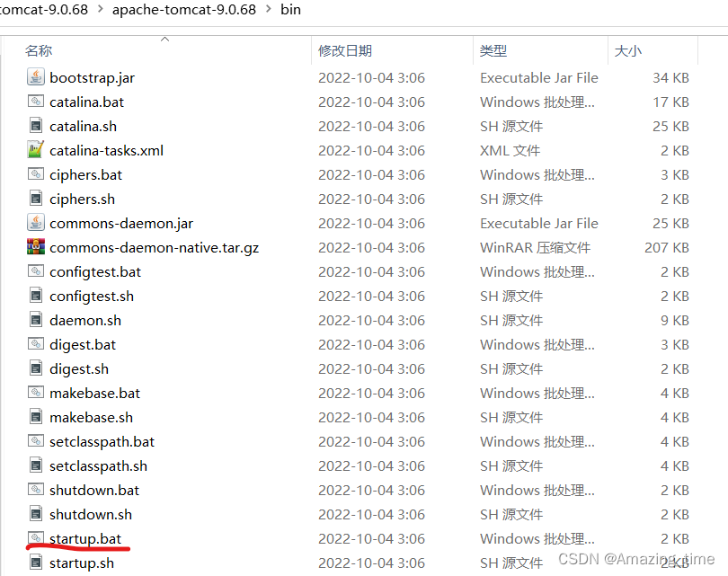The image size is (728, 576).
Task: Select the file name startup.bat
Action: pyautogui.click(x=85, y=538)
